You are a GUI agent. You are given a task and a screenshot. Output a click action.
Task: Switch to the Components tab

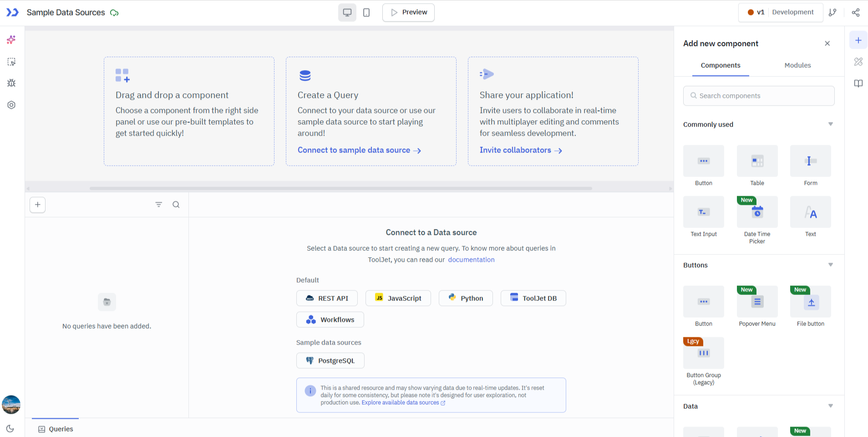click(x=721, y=66)
